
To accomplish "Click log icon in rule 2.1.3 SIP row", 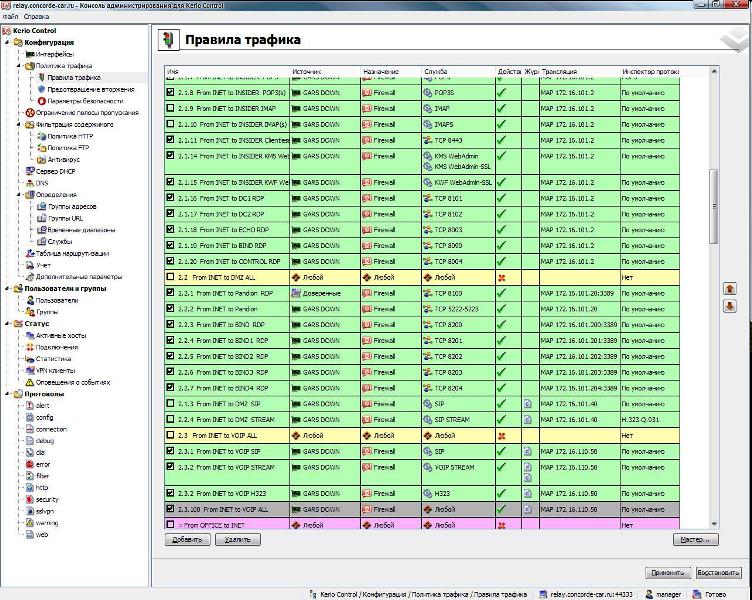I will 528,404.
